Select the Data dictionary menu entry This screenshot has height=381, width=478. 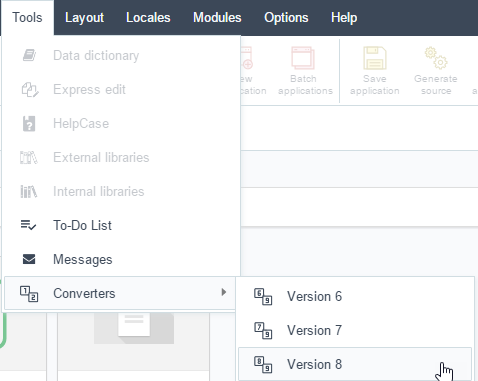[121, 55]
